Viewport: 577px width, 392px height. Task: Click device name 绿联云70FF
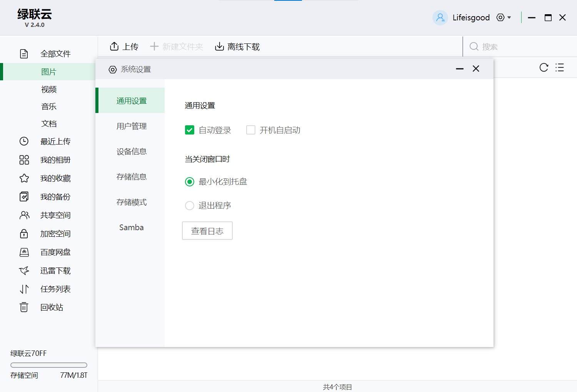(28, 353)
